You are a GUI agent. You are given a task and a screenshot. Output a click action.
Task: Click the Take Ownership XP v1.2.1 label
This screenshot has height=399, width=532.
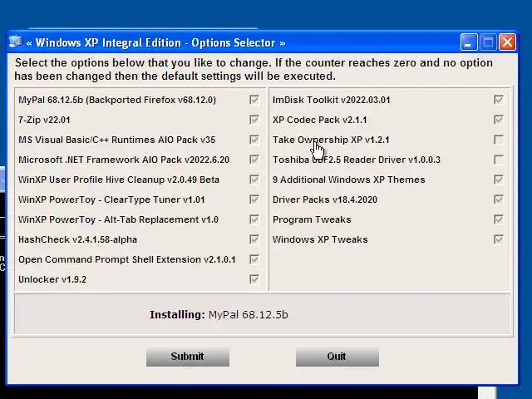[331, 140]
